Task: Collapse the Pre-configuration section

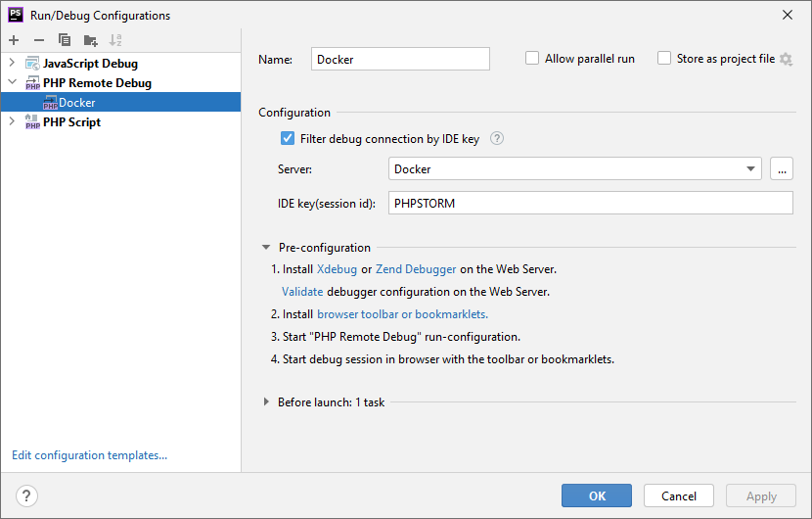Action: click(266, 248)
